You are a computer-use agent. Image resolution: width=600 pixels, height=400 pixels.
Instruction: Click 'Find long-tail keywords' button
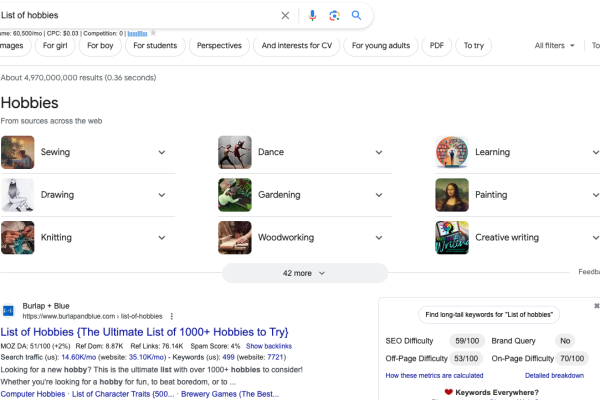(489, 315)
